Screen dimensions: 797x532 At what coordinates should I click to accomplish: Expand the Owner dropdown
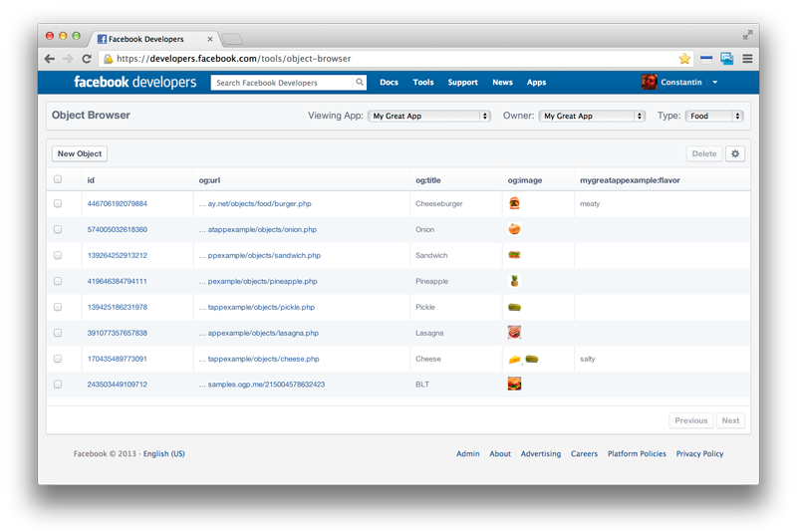coord(592,116)
